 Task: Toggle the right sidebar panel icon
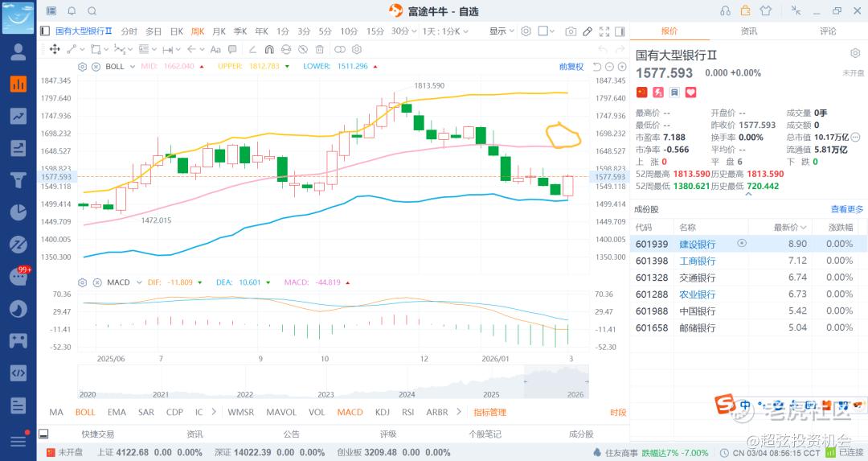pyautogui.click(x=620, y=31)
